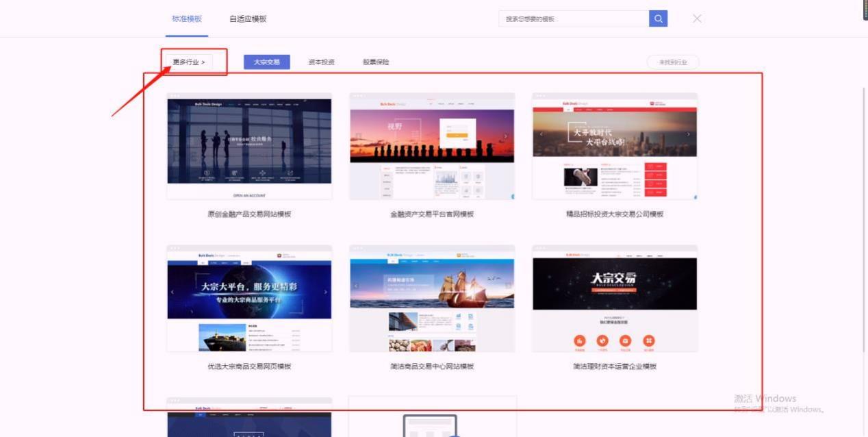
Task: Expand the 更多行业 industry list
Action: coord(192,62)
